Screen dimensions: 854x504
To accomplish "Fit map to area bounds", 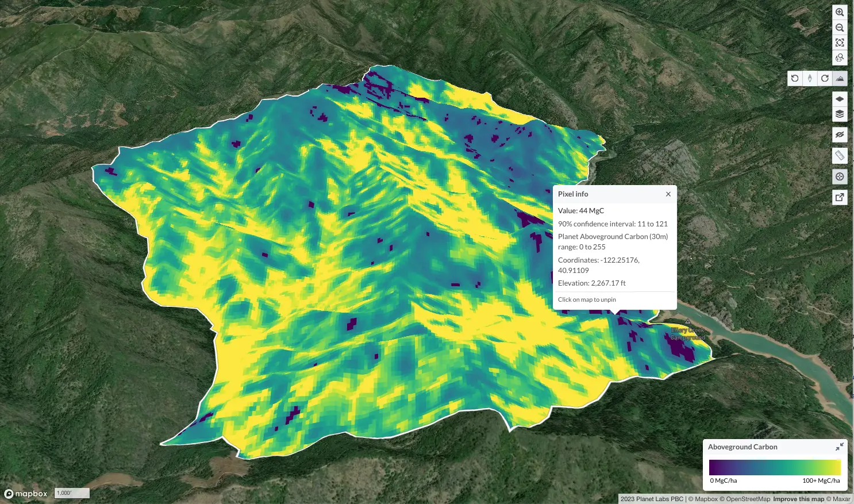I will click(840, 43).
